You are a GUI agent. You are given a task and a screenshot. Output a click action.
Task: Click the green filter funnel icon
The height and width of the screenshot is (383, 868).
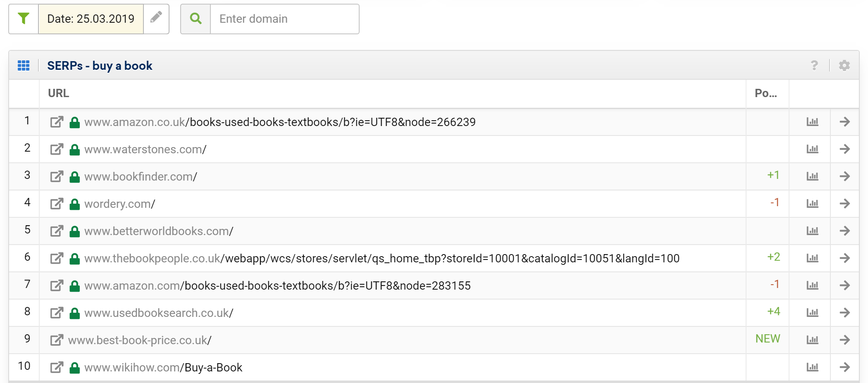[x=24, y=19]
